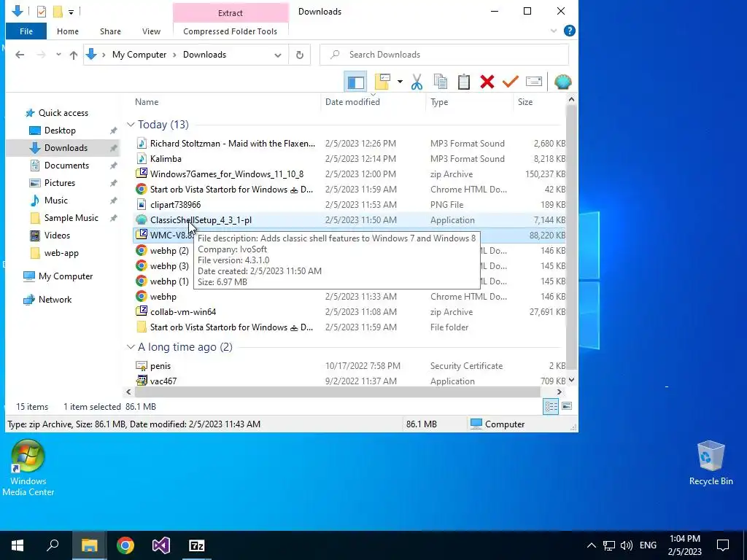
Task: Open 7-Zip from the taskbar
Action: tap(197, 545)
